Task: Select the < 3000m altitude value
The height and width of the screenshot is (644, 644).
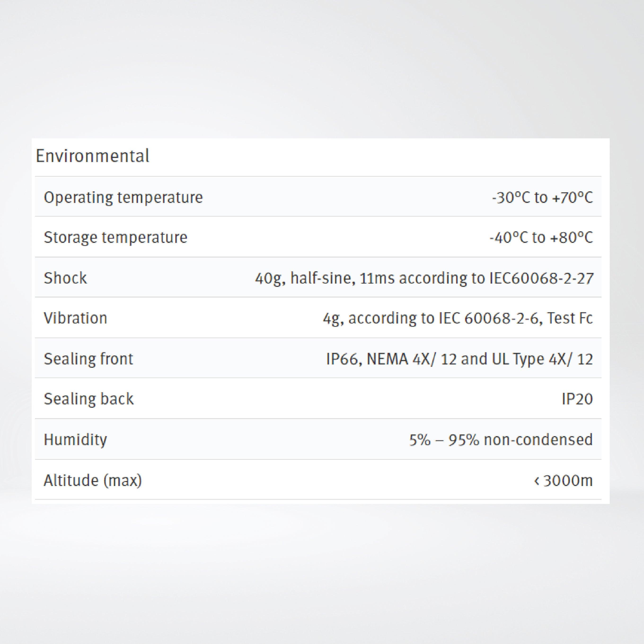Action: click(563, 481)
